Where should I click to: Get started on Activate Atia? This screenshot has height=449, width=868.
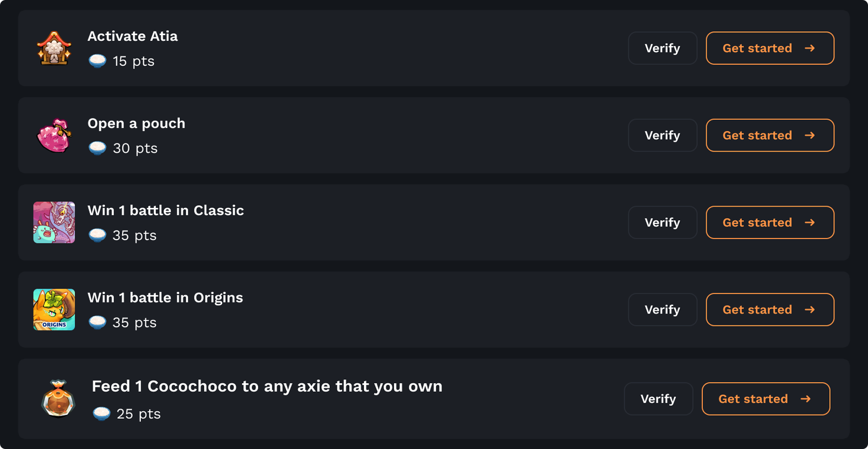pos(770,48)
